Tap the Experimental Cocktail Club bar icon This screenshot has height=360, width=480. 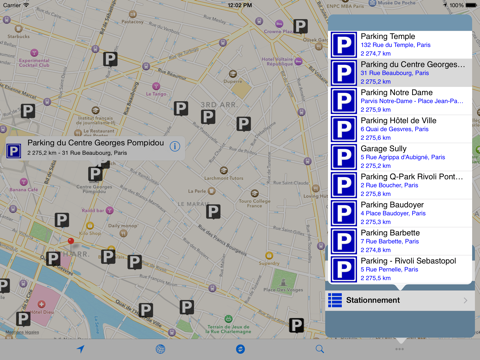pos(34,53)
